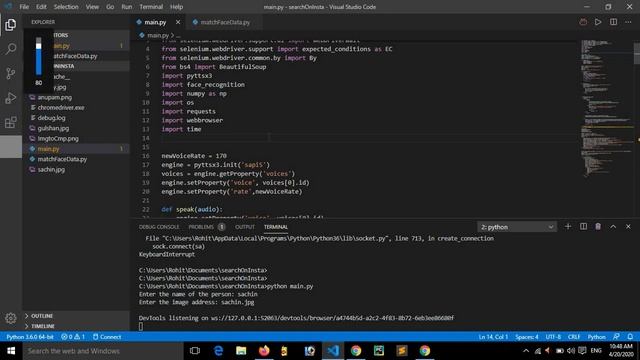Maximize the terminal panel with chevron
The image size is (640, 360).
pyautogui.click(x=613, y=227)
